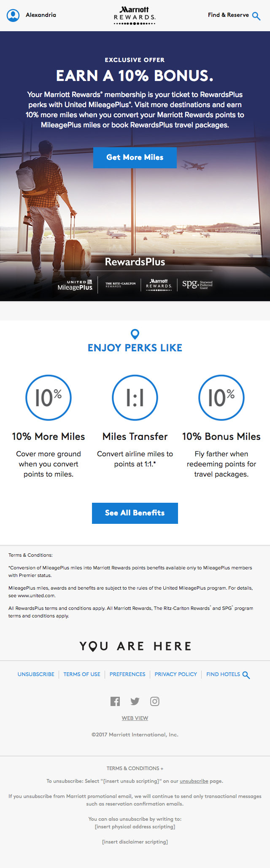This screenshot has width=270, height=868.
Task: Click the 10% Bonus Miles circle icon
Action: tap(221, 398)
